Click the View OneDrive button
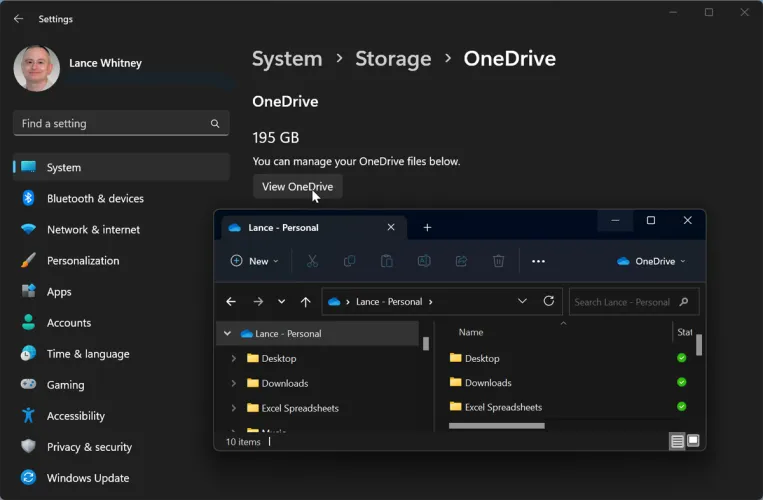Viewport: 763px width, 500px height. 297,186
